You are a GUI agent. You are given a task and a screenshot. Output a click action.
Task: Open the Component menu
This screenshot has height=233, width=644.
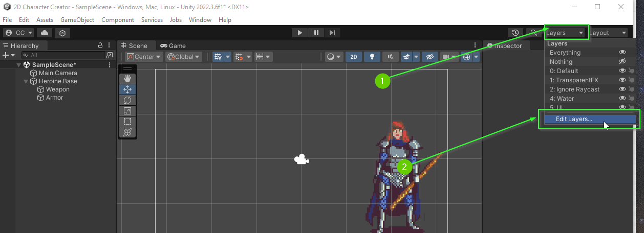[118, 20]
